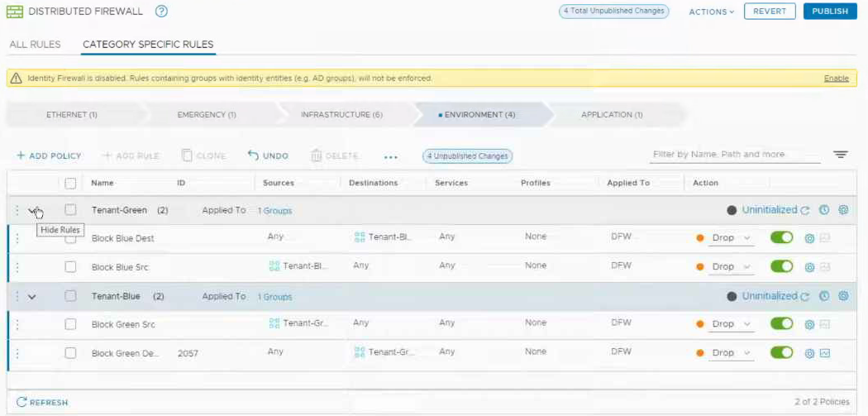Open three-dot menu for Block Green Src row
This screenshot has width=868, height=416.
[17, 324]
